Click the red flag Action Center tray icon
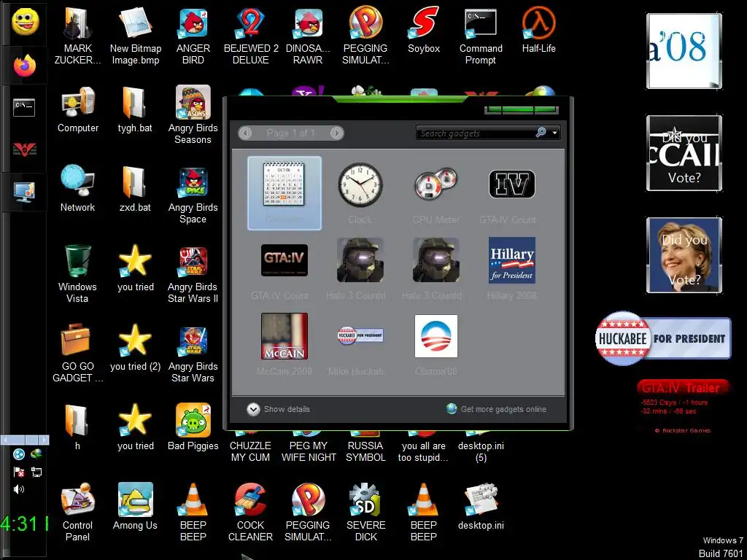This screenshot has width=747, height=560. tap(19, 472)
